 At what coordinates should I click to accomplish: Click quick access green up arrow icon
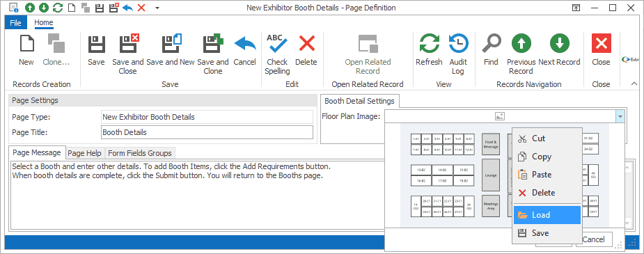tap(30, 8)
